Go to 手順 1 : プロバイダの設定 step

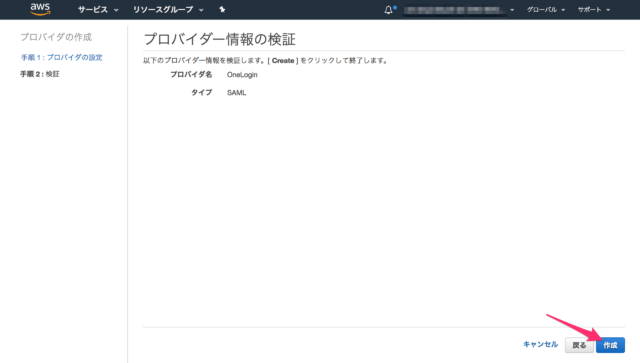pos(62,58)
